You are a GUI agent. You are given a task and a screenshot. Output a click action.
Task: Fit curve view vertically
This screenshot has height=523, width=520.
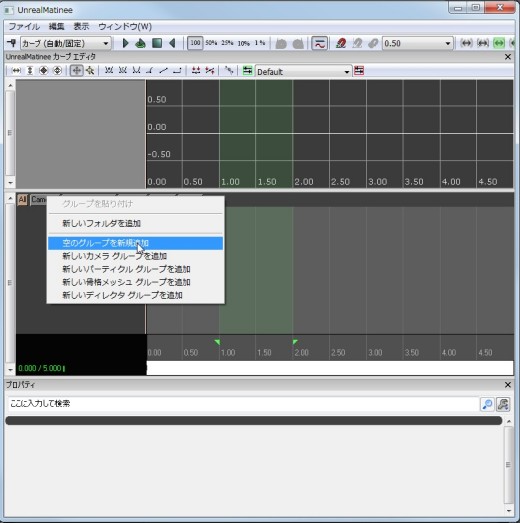(x=30, y=70)
